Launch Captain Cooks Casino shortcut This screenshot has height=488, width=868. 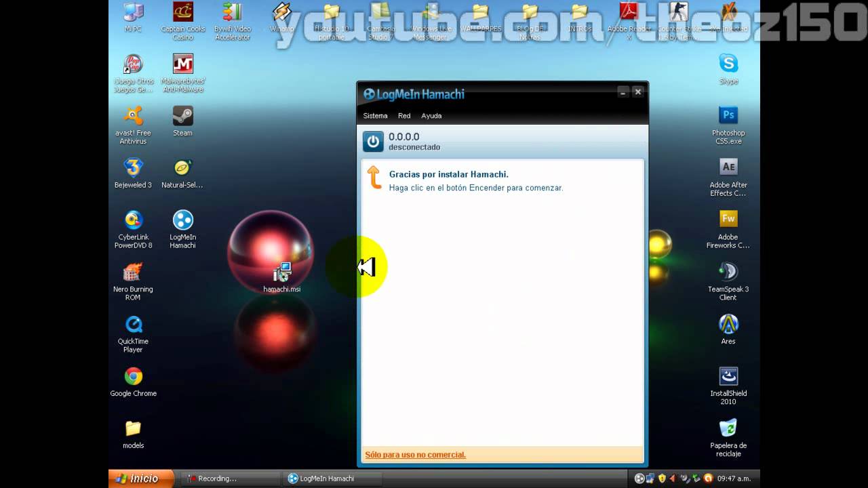pos(182,22)
